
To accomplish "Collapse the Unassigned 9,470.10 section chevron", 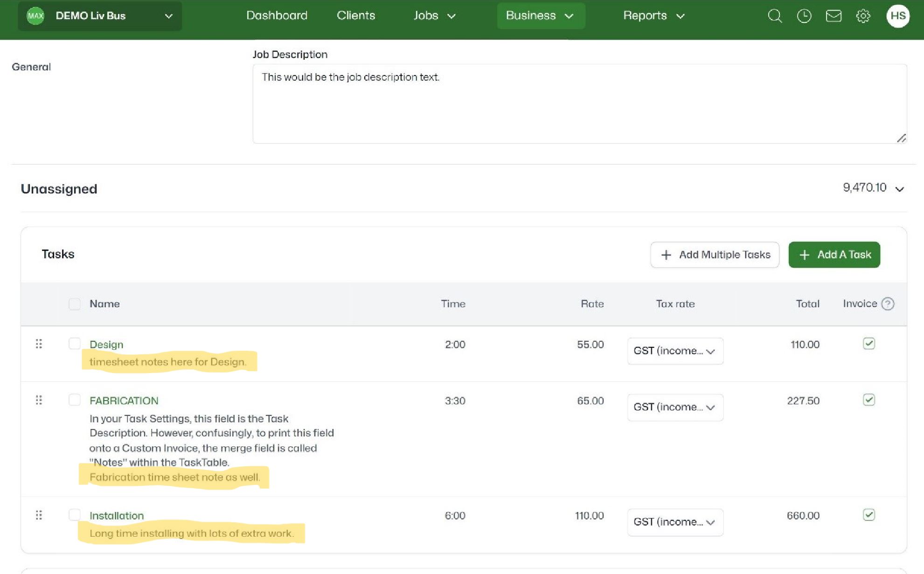I will tap(900, 189).
